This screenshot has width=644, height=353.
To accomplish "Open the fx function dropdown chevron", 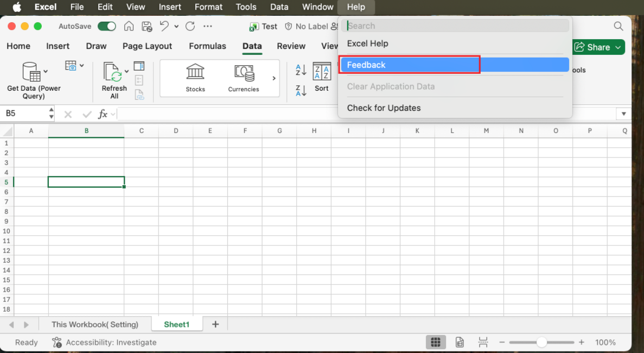I will point(112,114).
